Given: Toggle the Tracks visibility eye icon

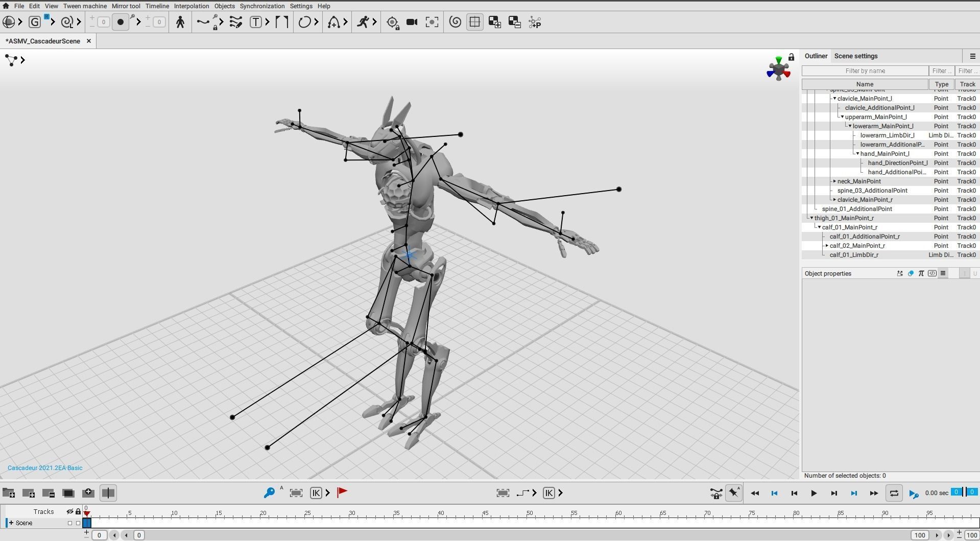Looking at the screenshot, I should tap(70, 511).
